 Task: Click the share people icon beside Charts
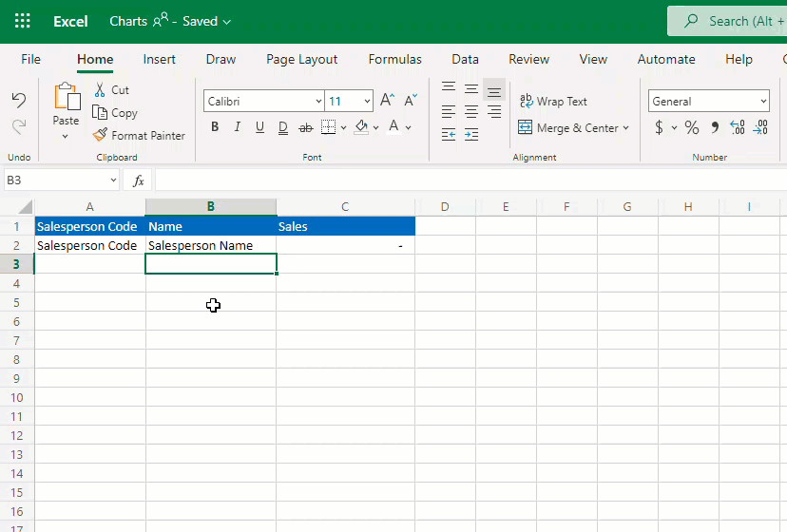161,20
